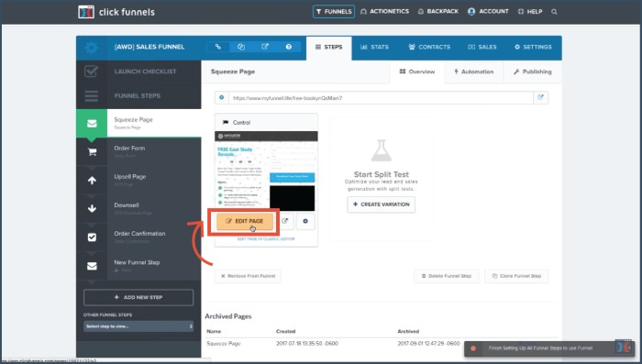Image resolution: width=642 pixels, height=364 pixels.
Task: Click Delete Funnel Step button
Action: [x=447, y=276]
